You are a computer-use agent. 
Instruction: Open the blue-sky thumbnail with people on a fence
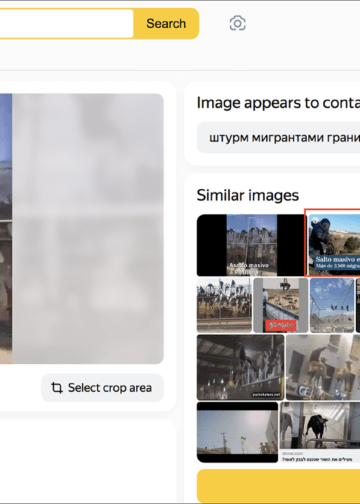click(332, 305)
